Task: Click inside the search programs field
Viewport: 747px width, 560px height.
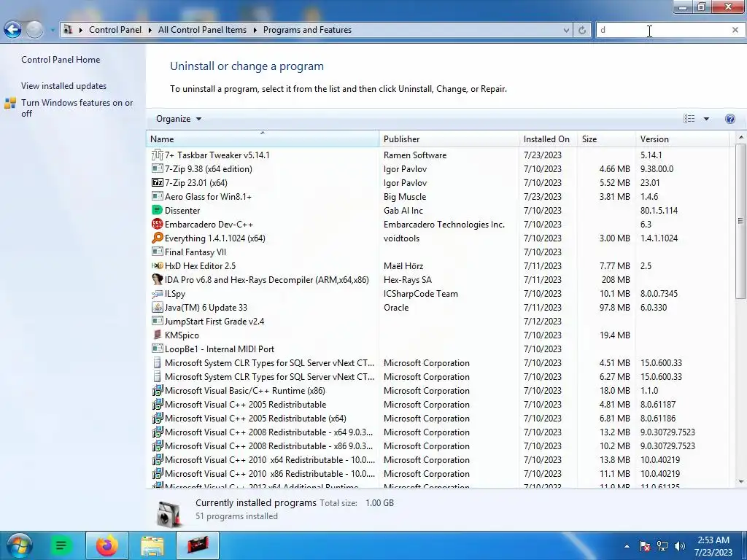Action: tap(663, 30)
